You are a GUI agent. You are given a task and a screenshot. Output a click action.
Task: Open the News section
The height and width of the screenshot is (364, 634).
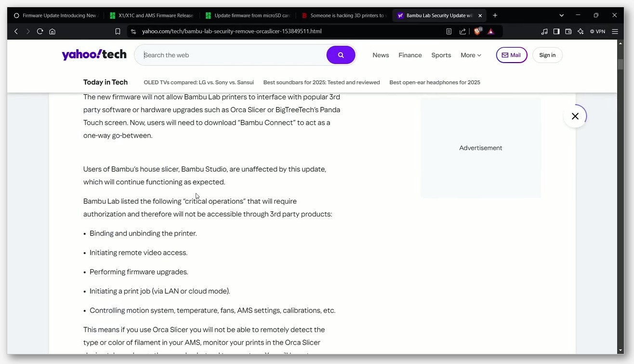coord(381,55)
